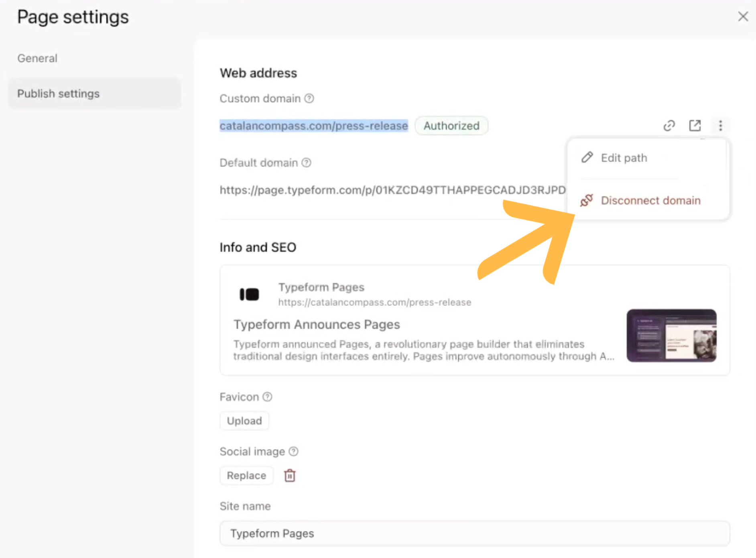756x558 pixels.
Task: Copy the custom domain link icon
Action: pyautogui.click(x=669, y=126)
